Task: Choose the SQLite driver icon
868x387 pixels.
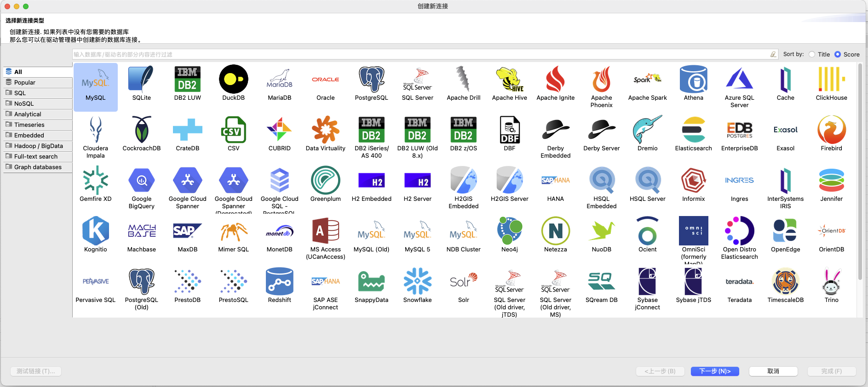Action: [141, 80]
